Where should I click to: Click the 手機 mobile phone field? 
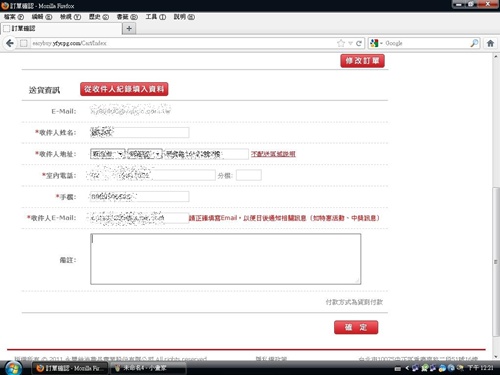[x=139, y=197]
